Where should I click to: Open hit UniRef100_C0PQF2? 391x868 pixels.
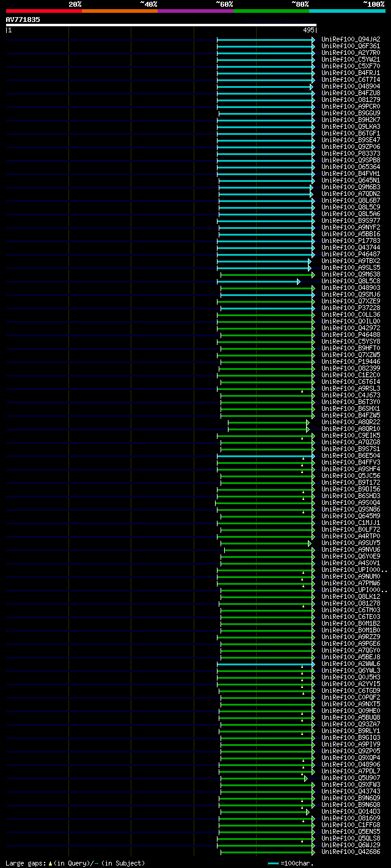click(x=351, y=698)
